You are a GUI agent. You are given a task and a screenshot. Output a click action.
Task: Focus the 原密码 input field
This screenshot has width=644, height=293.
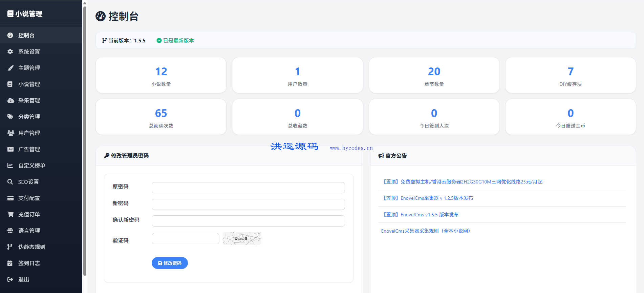pyautogui.click(x=248, y=188)
